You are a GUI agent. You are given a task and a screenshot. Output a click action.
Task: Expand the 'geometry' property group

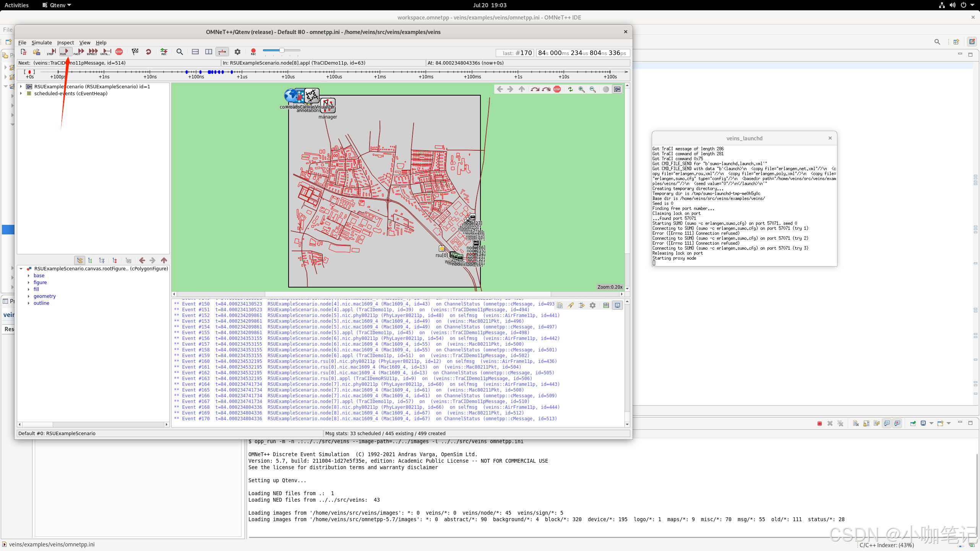[x=29, y=296]
